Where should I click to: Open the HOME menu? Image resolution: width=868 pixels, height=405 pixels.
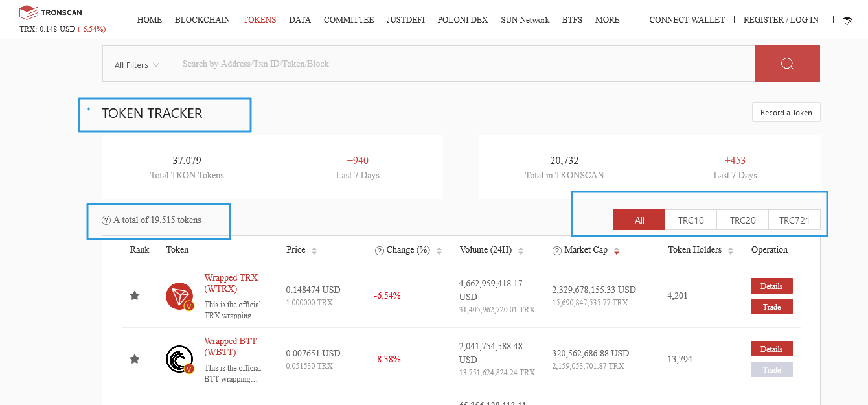[x=150, y=20]
